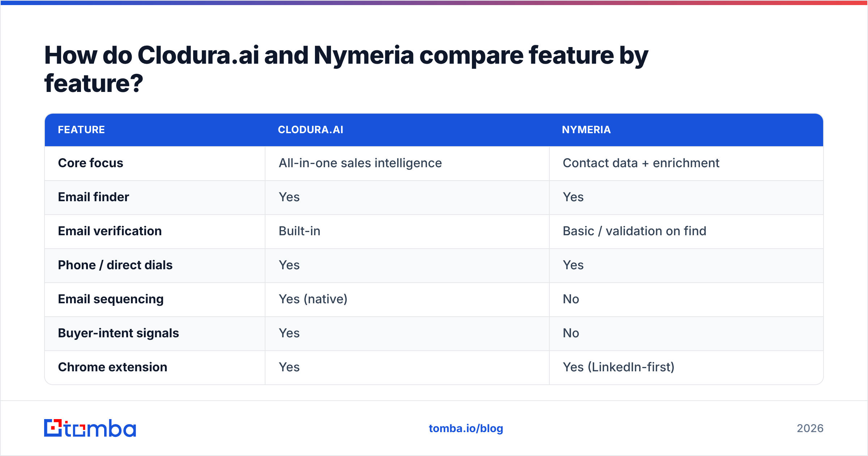Click Nymeria Yes in Phone / direct dials row
This screenshot has height=456, width=868.
click(573, 265)
